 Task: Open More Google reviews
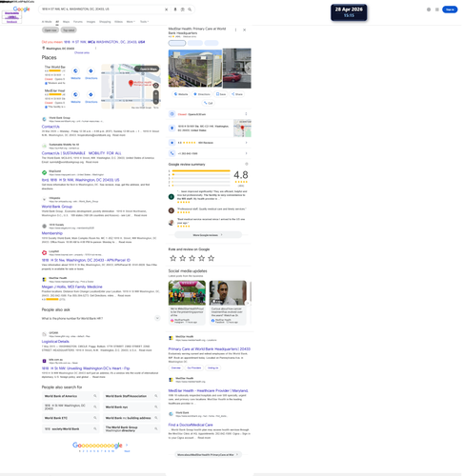tap(208, 235)
